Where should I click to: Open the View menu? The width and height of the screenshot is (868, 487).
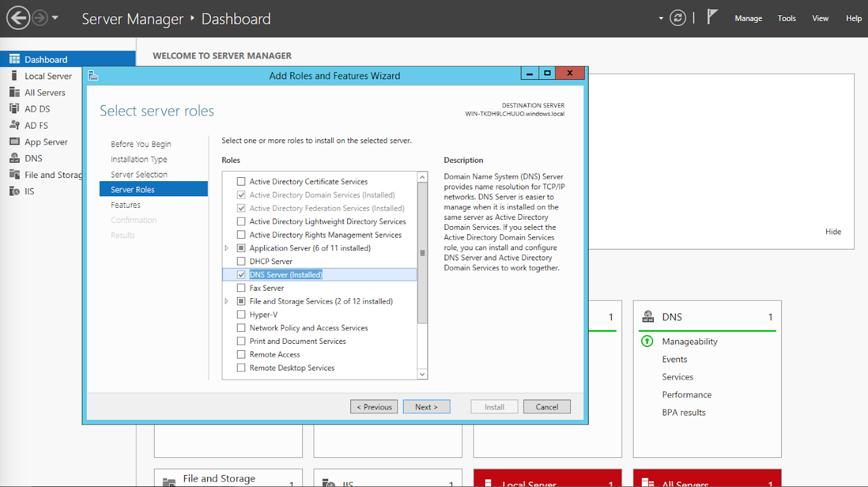[x=820, y=18]
